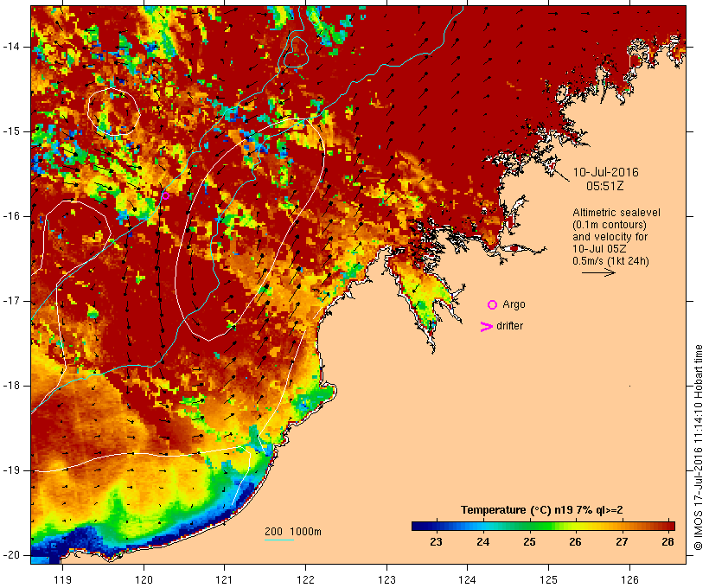Click the magenta drifter arrow legend symbol
Image resolution: width=709 pixels, height=588 pixels.
487,327
